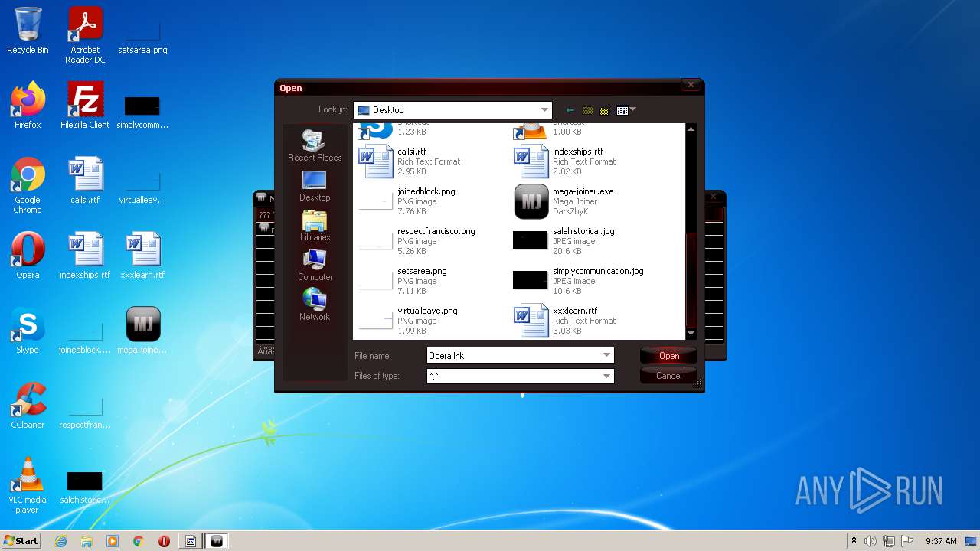Switch to Mega Joiner taskbar button

(x=216, y=541)
